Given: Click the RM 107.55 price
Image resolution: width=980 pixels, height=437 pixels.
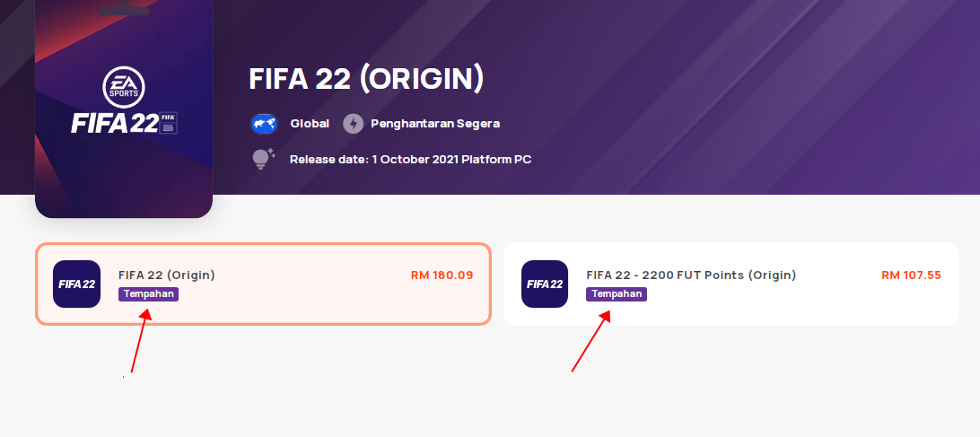Looking at the screenshot, I should 911,275.
